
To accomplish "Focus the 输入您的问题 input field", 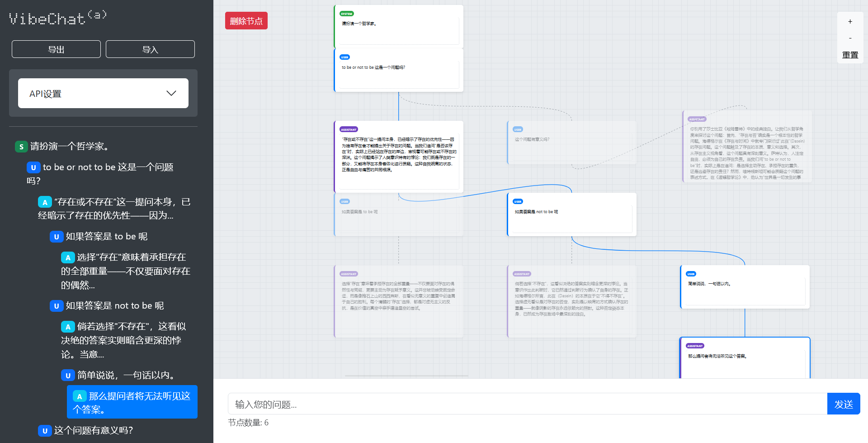I will point(528,404).
